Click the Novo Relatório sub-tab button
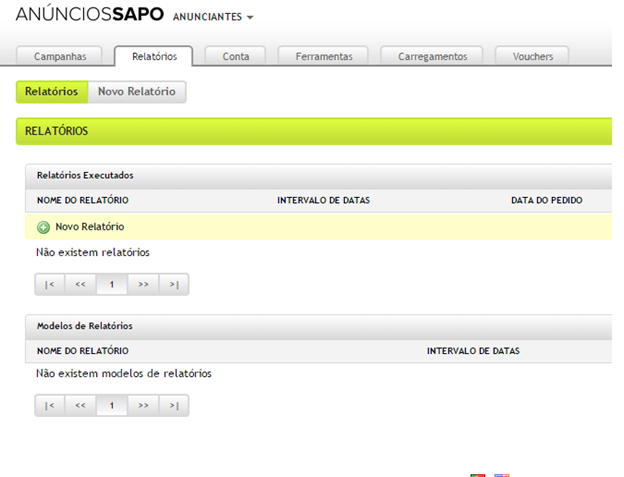Image resolution: width=624 pixels, height=477 pixels. tap(137, 92)
